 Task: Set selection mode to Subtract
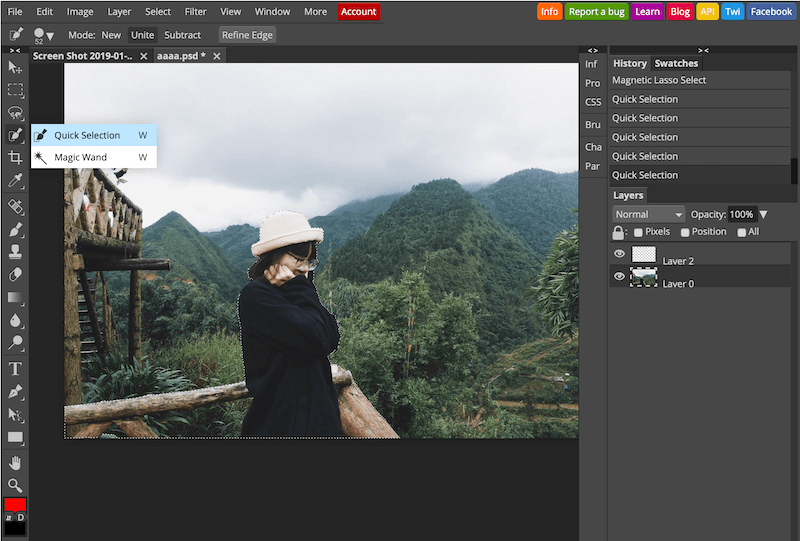point(182,35)
